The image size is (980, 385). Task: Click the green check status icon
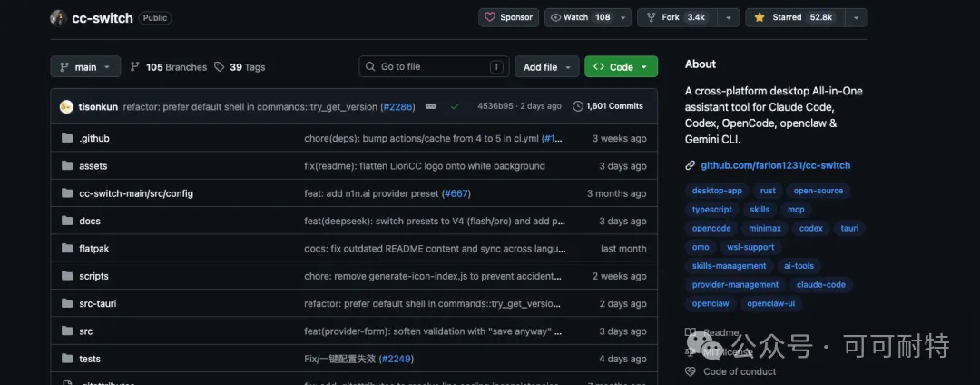click(455, 106)
